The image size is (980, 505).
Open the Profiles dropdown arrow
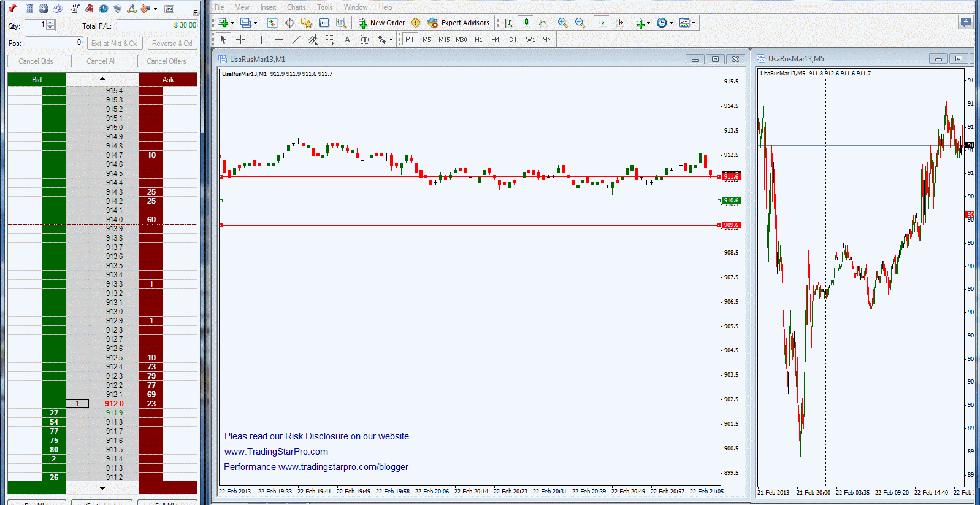pos(255,23)
